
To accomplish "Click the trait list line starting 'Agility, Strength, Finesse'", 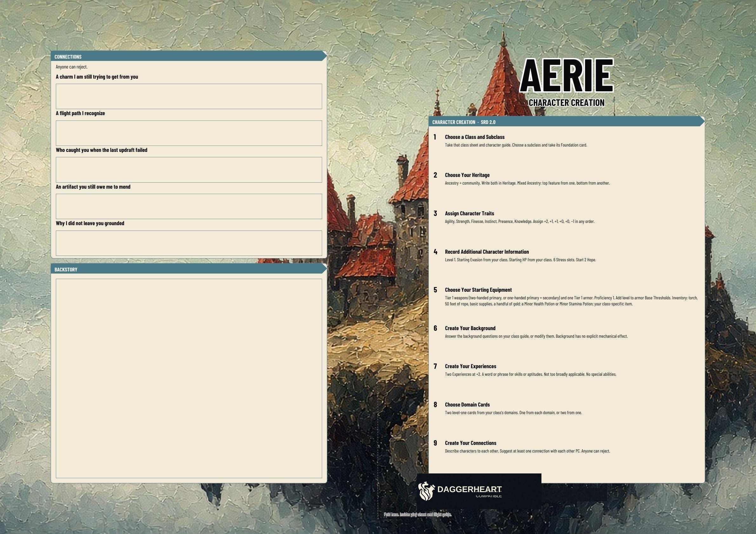I will (x=520, y=221).
